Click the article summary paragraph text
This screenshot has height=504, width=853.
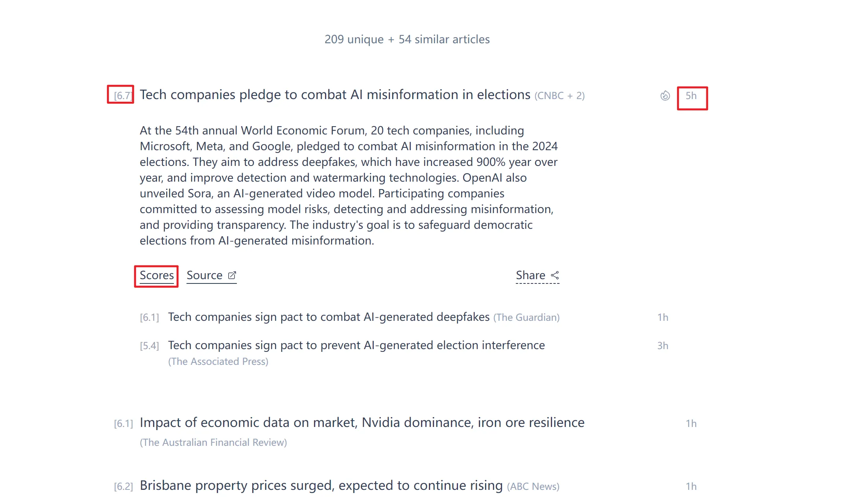(x=348, y=185)
